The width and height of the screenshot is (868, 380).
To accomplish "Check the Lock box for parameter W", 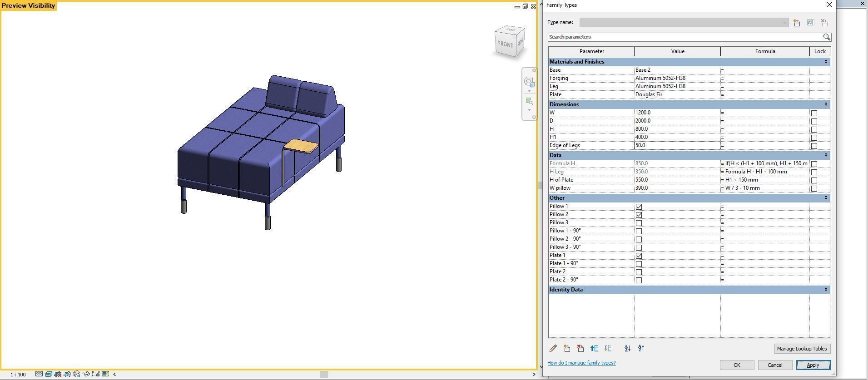I will point(814,113).
